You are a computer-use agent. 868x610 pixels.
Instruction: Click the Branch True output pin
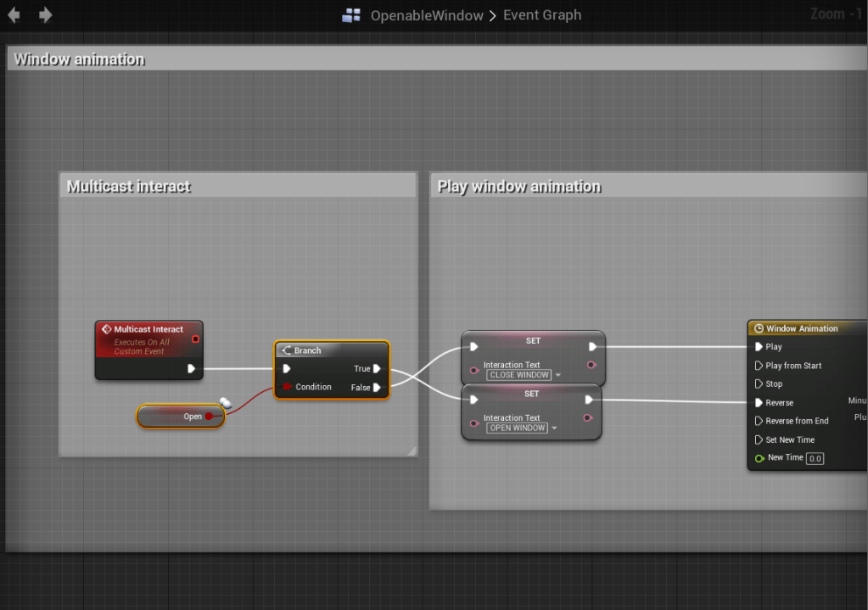click(377, 369)
